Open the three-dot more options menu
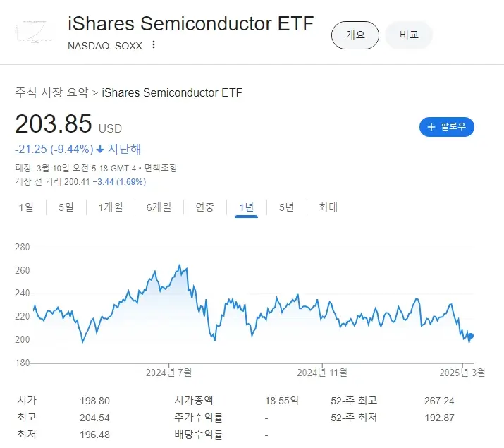 (154, 46)
